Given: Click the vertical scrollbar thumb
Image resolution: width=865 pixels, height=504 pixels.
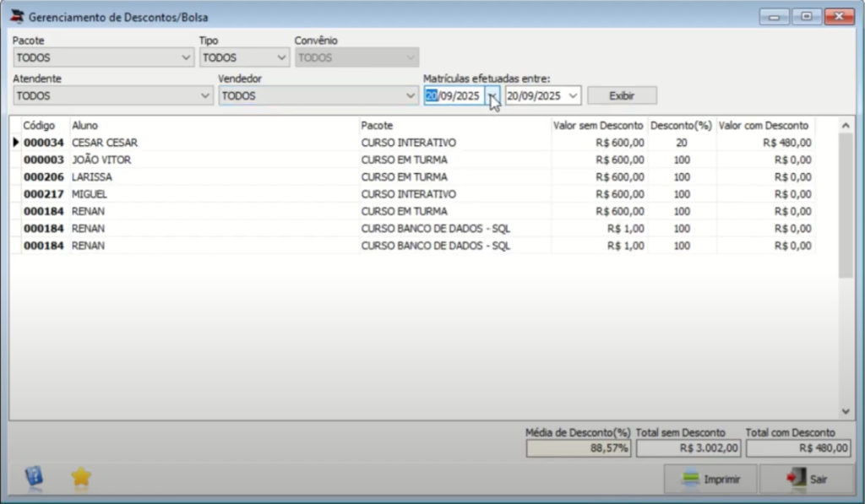Looking at the screenshot, I should pyautogui.click(x=846, y=206).
